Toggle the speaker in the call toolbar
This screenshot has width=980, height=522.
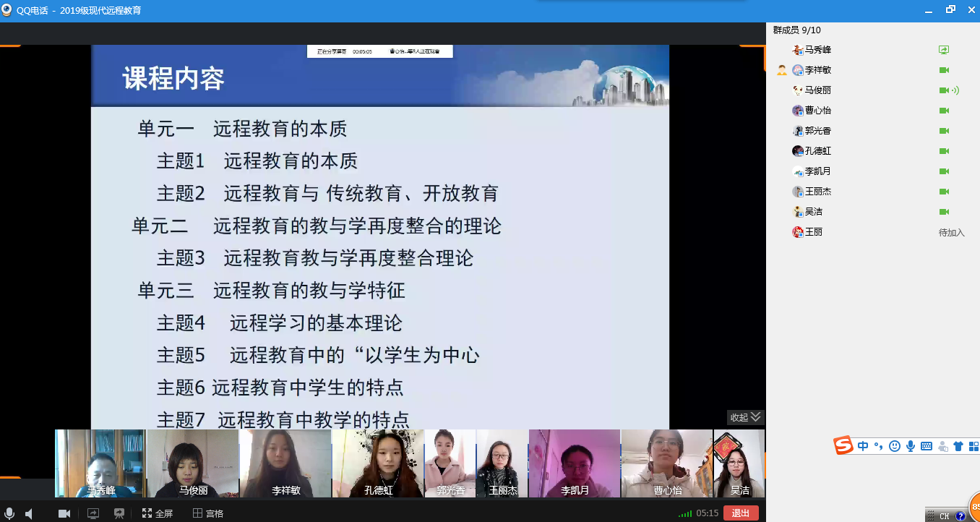tap(29, 513)
